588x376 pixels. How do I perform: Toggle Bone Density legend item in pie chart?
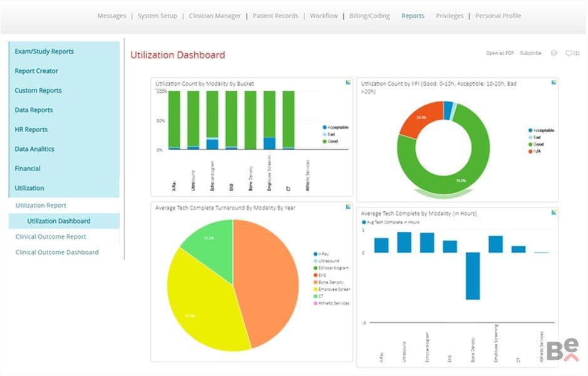pos(328,282)
